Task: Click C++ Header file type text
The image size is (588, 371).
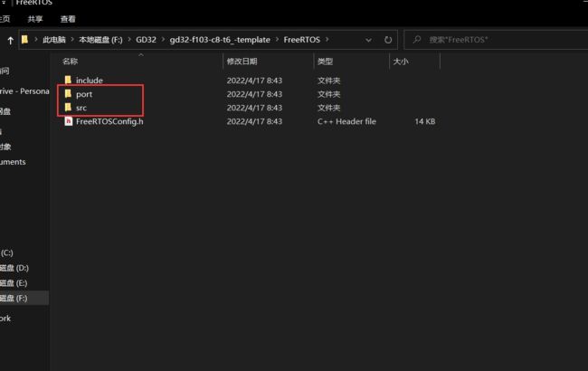Action: point(346,121)
